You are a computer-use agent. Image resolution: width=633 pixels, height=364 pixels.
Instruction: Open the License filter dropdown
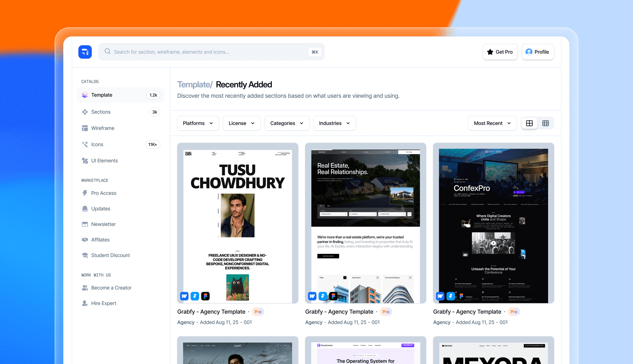coord(241,123)
